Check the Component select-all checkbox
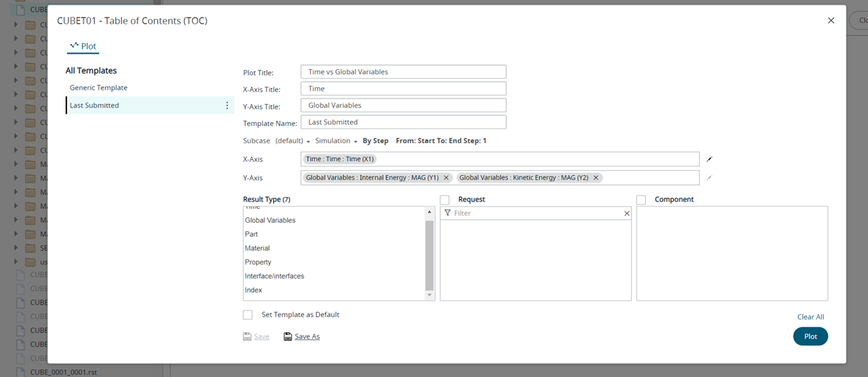This screenshot has width=868, height=377. tap(641, 200)
